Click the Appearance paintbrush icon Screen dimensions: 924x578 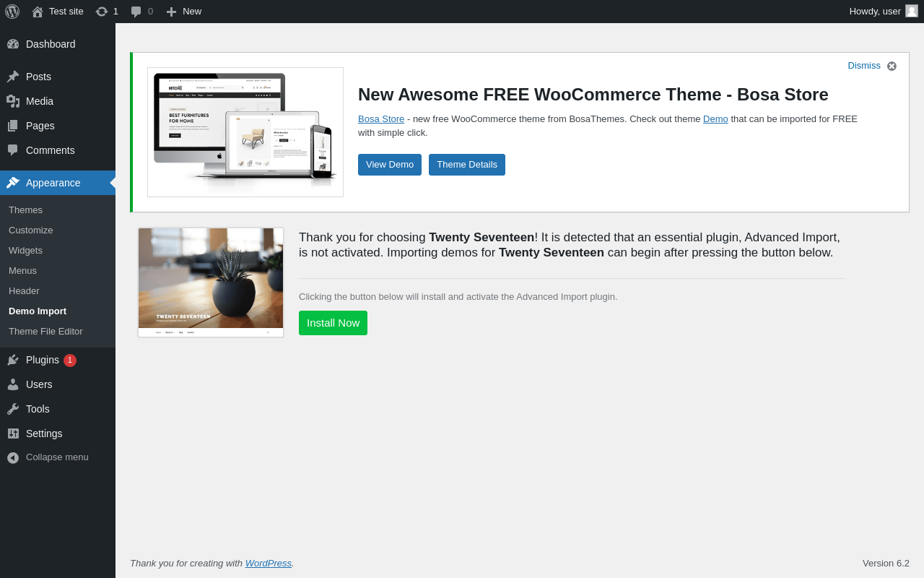click(13, 183)
